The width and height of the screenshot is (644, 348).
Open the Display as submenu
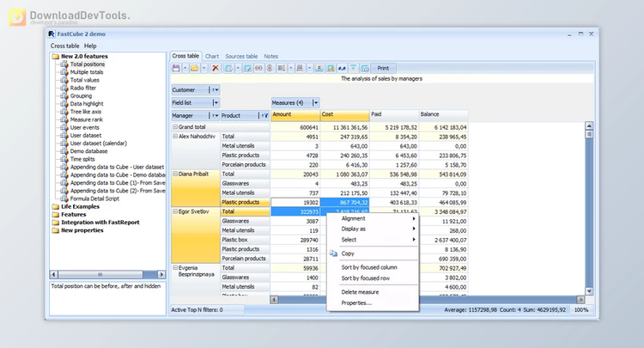click(373, 229)
